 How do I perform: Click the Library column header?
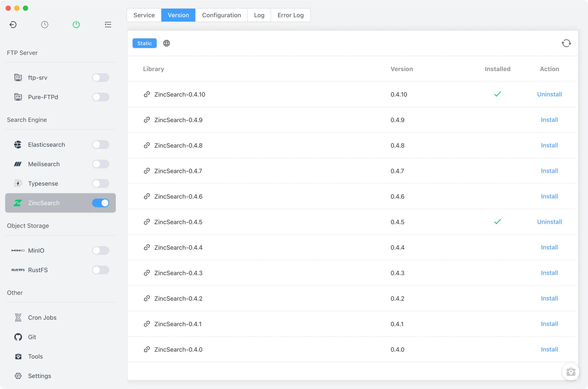coord(154,69)
